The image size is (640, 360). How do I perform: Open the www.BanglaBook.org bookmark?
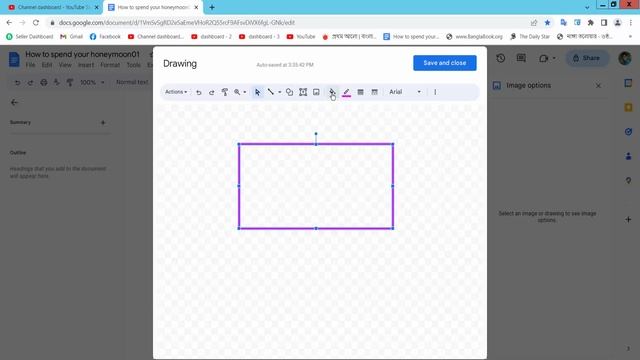(474, 37)
